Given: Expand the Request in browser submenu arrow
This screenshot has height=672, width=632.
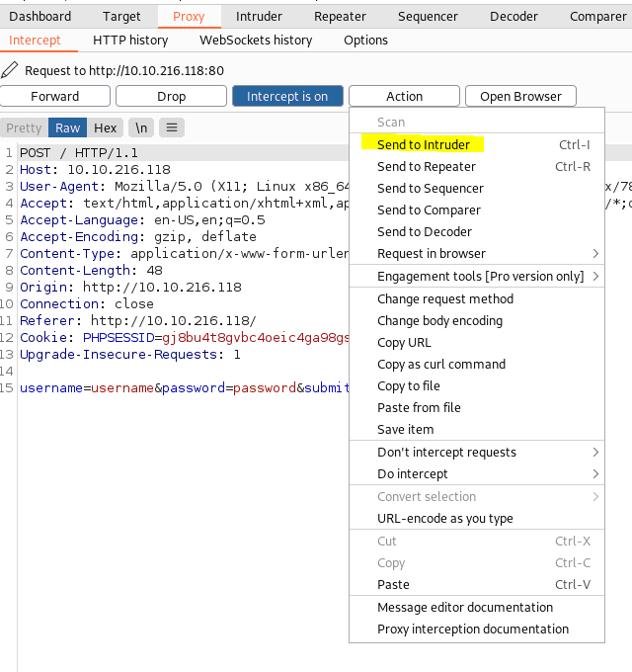Looking at the screenshot, I should [x=595, y=254].
